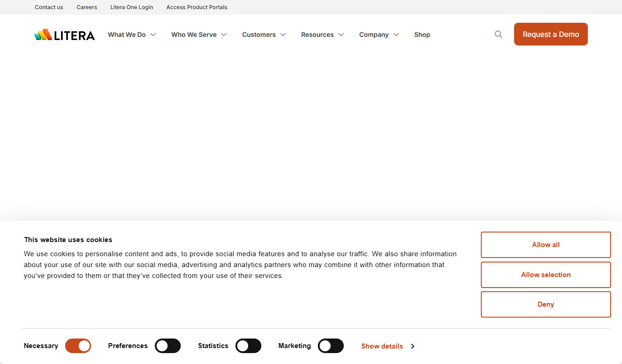Click the Litera logo
This screenshot has height=364, width=622.
click(65, 35)
